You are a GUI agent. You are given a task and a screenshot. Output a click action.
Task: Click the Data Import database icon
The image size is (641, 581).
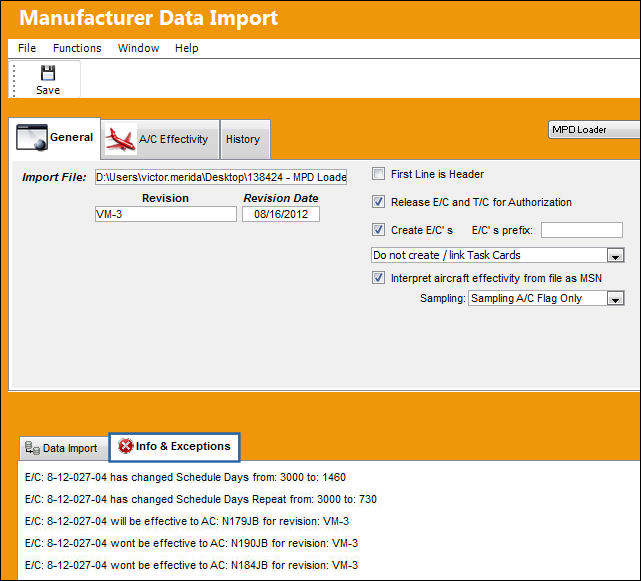point(32,448)
